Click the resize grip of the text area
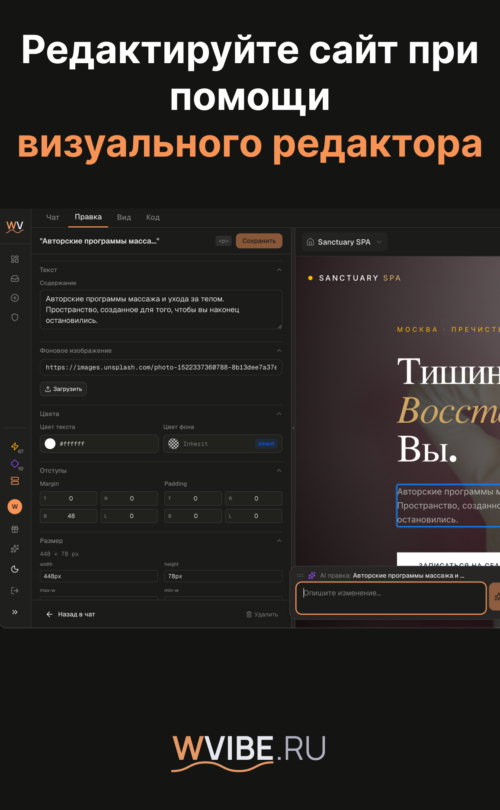This screenshot has width=500, height=810. point(279,326)
